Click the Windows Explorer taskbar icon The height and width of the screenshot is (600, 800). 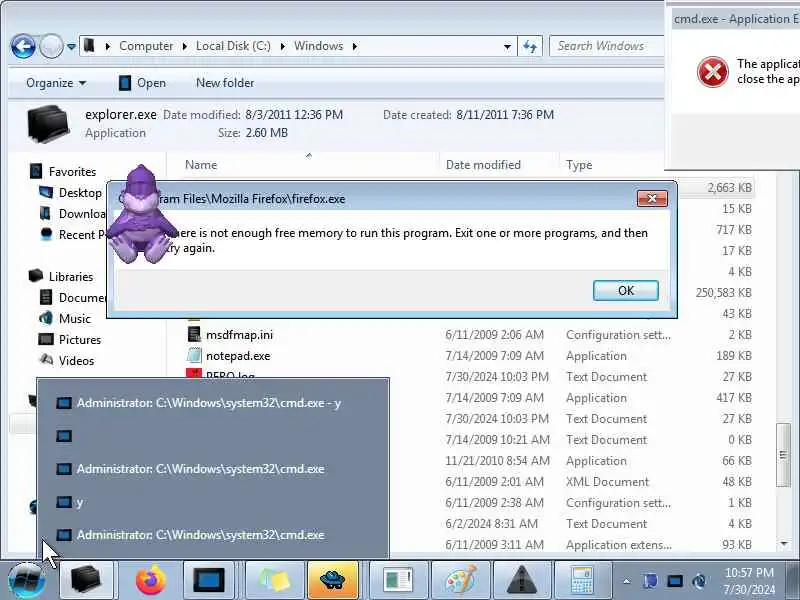[85, 581]
